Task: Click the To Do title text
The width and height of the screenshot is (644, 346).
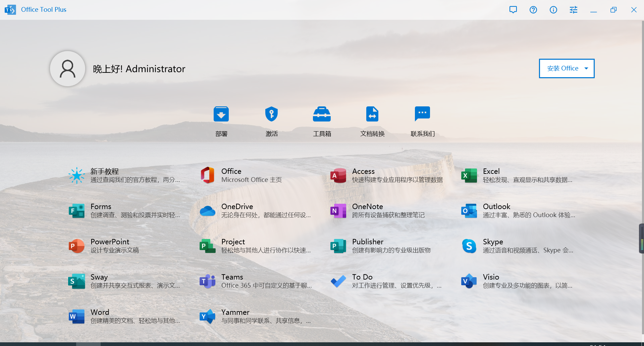Action: [362, 277]
